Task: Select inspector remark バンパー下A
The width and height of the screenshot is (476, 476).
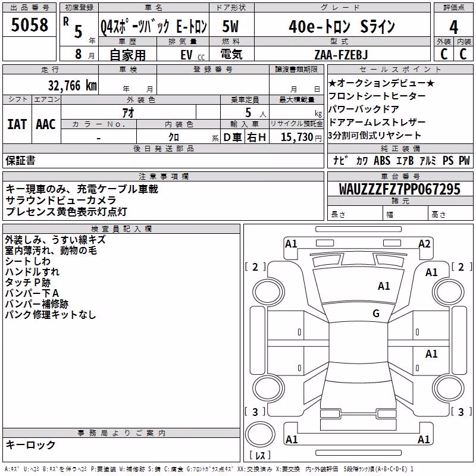Action: click(32, 293)
